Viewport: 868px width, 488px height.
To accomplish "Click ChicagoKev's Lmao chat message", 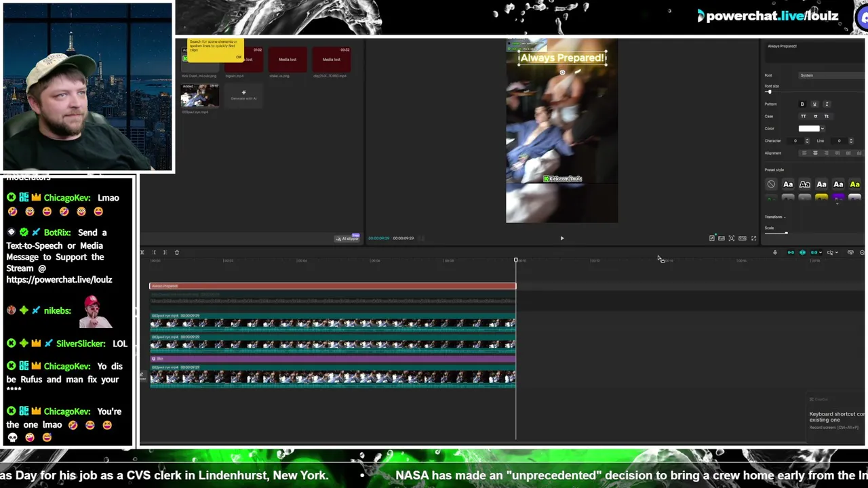I will 68,204.
